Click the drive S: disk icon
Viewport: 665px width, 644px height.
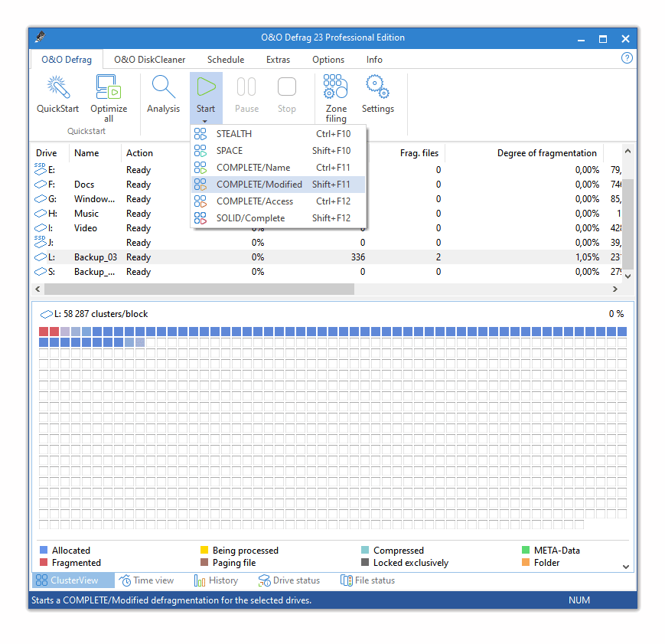41,272
